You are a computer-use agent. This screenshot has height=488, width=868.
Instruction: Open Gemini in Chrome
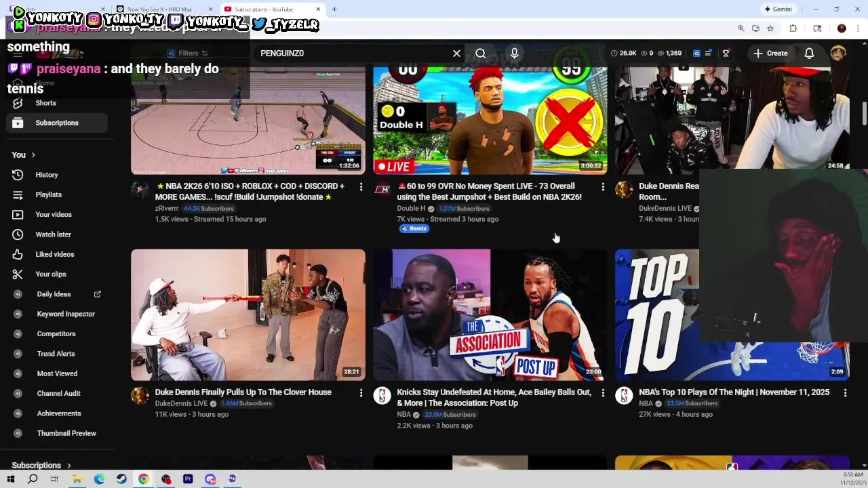[x=778, y=9]
